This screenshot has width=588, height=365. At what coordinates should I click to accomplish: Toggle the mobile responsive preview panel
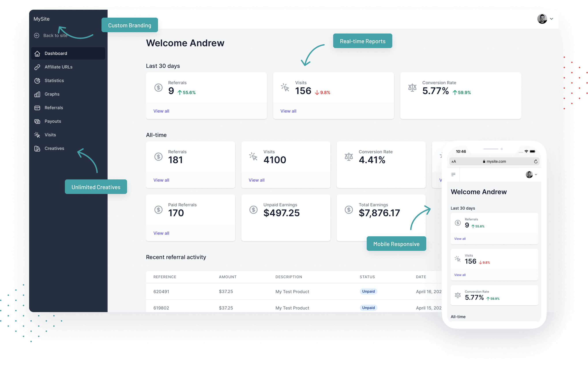point(396,244)
